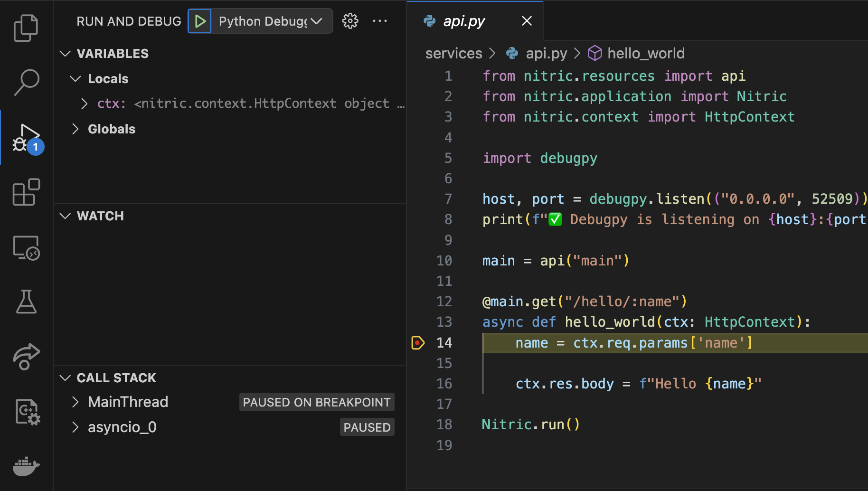The width and height of the screenshot is (868, 491).
Task: Expand the ctx variable
Action: tap(85, 104)
